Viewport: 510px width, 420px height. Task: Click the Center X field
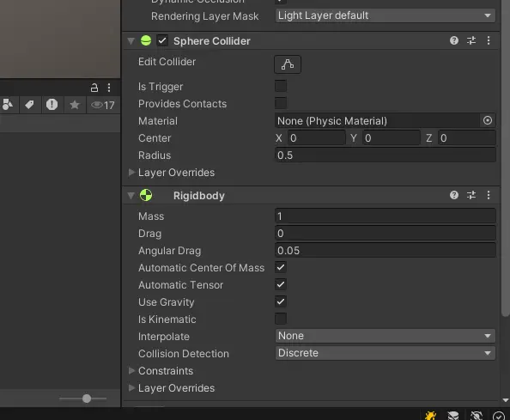(x=316, y=138)
